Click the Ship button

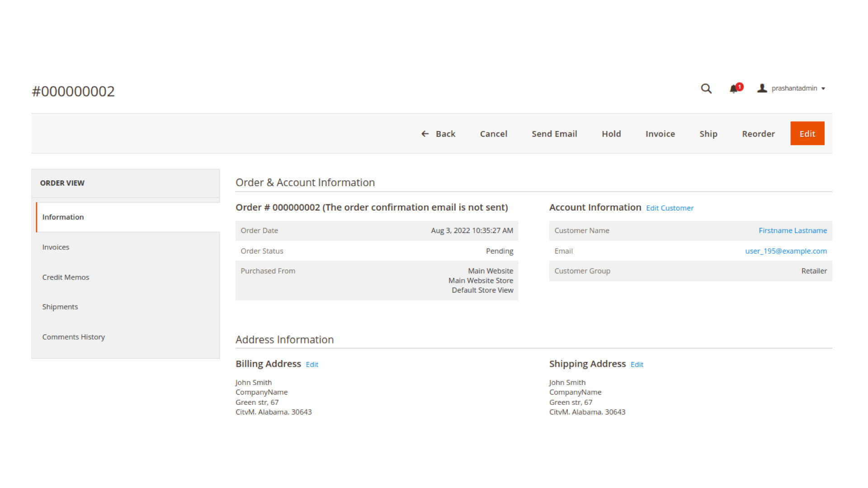pyautogui.click(x=708, y=134)
